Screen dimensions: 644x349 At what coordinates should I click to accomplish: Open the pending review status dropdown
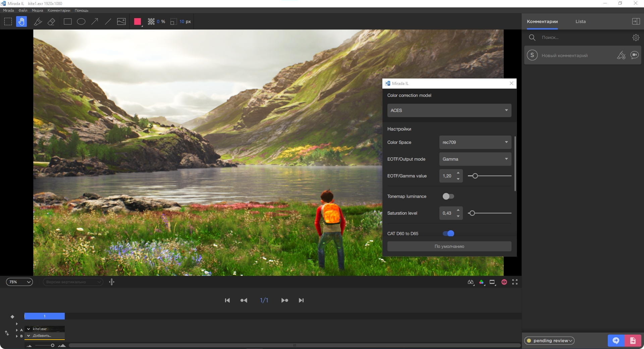tap(549, 341)
